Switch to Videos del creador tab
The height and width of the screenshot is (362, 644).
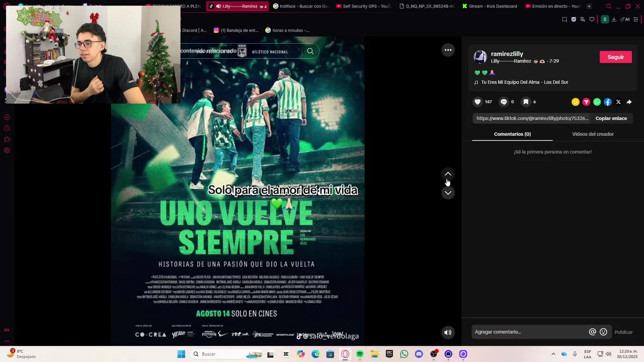pos(593,134)
